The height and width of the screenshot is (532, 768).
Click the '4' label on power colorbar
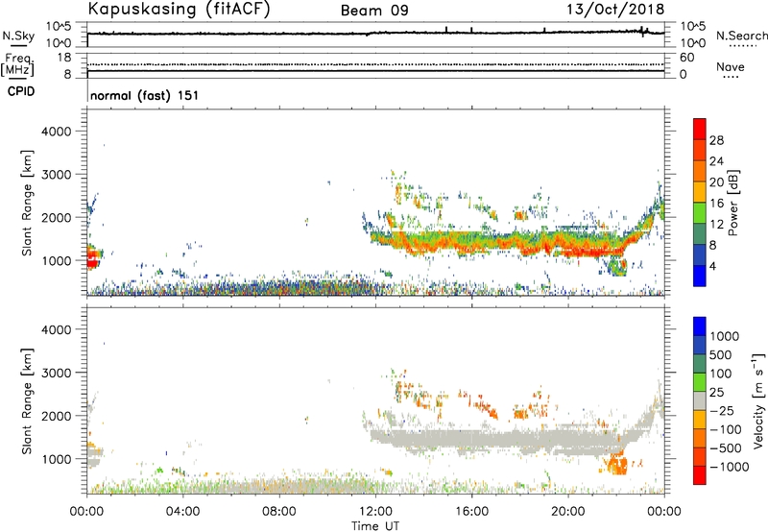pyautogui.click(x=713, y=267)
